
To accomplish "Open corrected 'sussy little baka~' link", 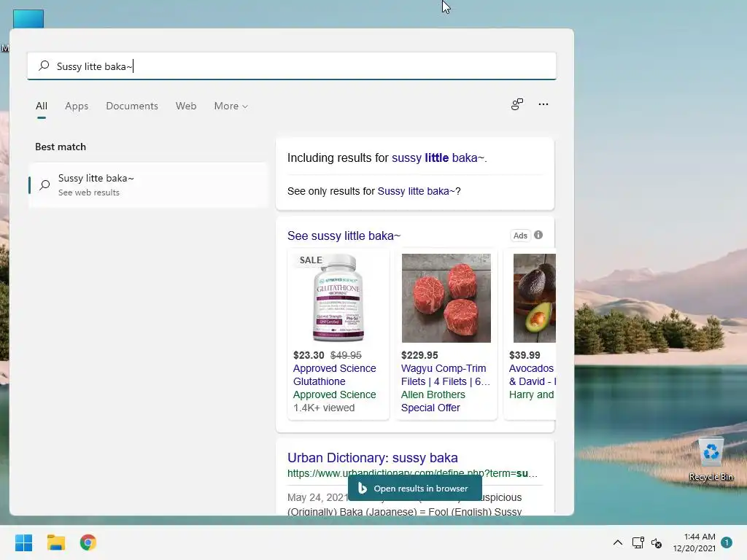I will 438,157.
